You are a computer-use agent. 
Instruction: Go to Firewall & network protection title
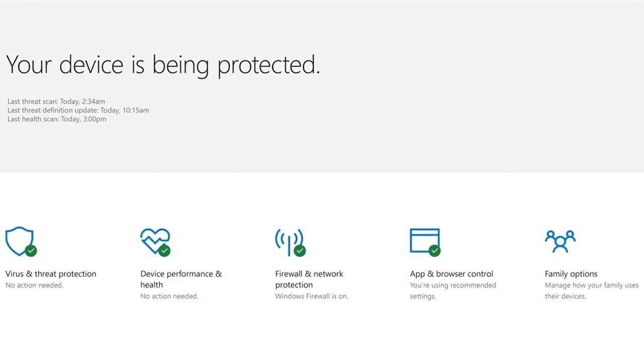(309, 279)
